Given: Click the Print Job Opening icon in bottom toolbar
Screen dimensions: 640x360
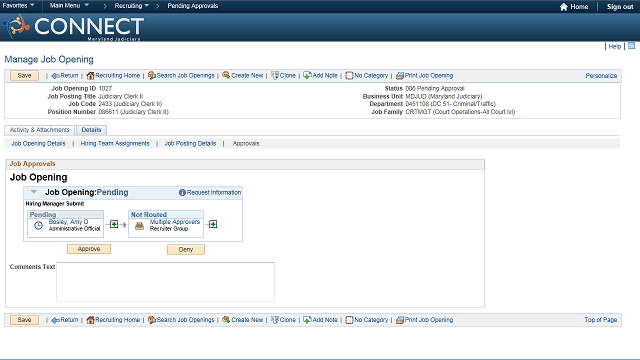Looking at the screenshot, I should 400,320.
